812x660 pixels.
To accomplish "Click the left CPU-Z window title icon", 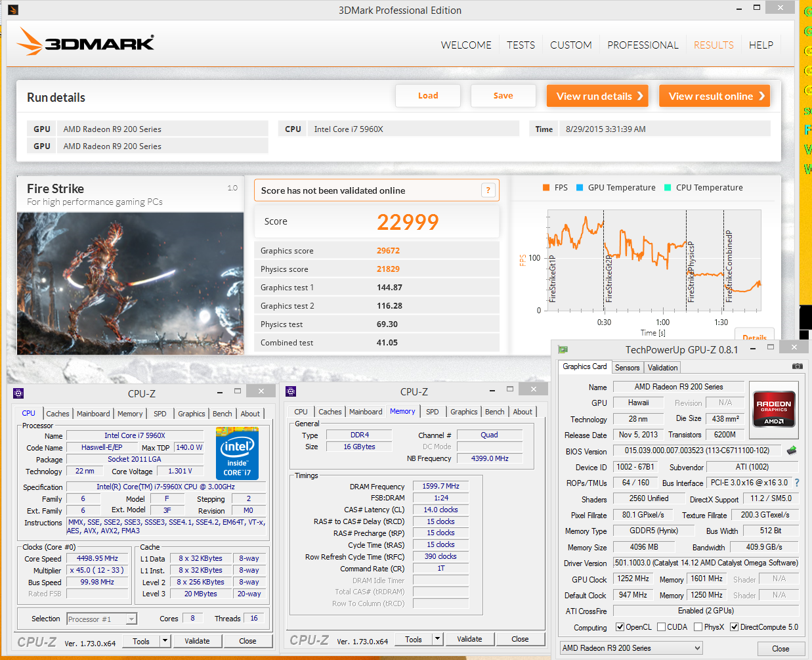I will click(x=18, y=393).
